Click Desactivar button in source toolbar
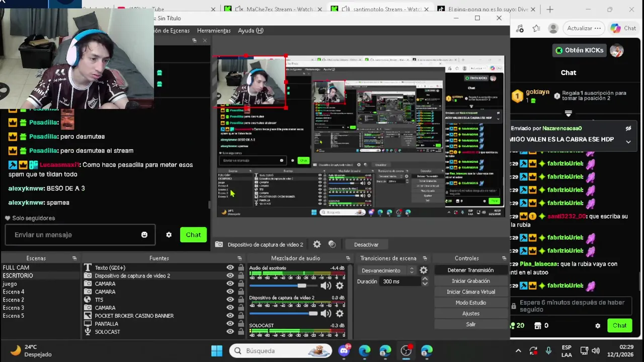 tap(366, 244)
